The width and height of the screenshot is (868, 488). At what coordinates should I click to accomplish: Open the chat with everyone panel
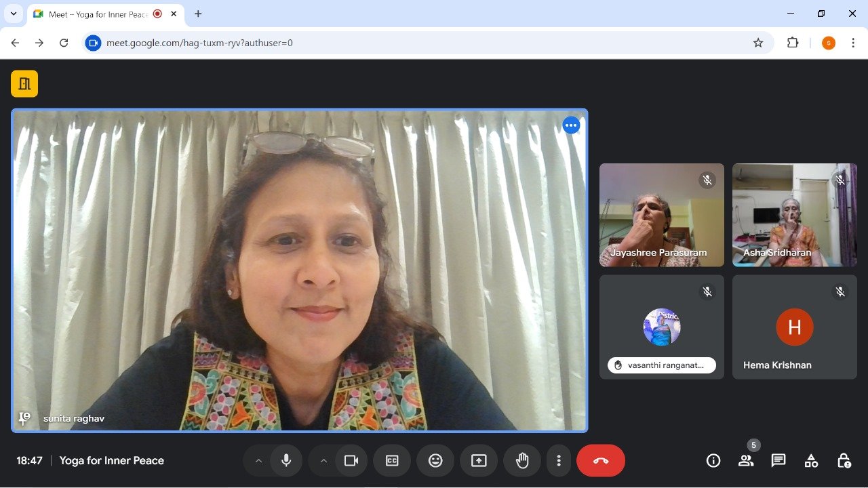click(x=778, y=460)
